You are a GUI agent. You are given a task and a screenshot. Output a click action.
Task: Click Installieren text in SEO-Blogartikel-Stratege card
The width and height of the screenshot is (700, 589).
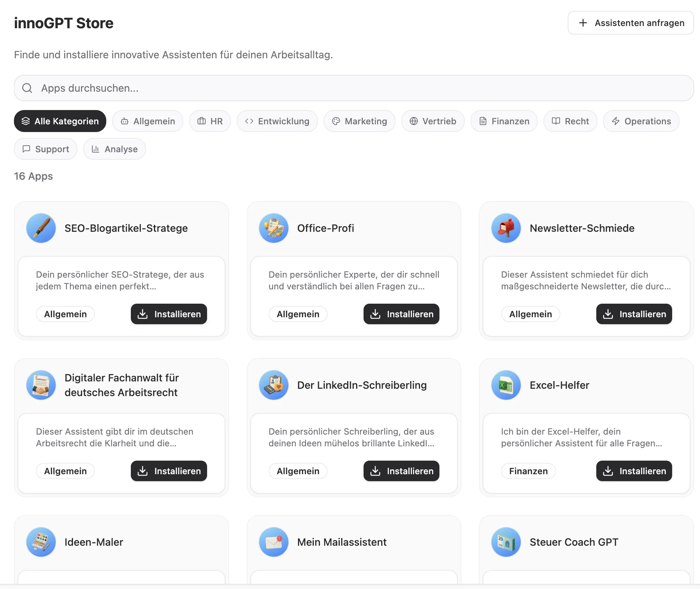click(x=178, y=314)
